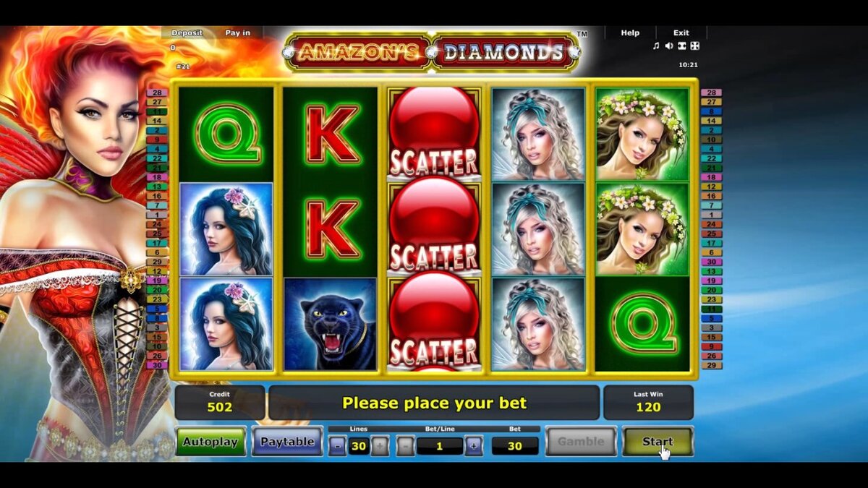Click the black panther symbol
Viewport: 868px width, 488px height.
pos(330,324)
